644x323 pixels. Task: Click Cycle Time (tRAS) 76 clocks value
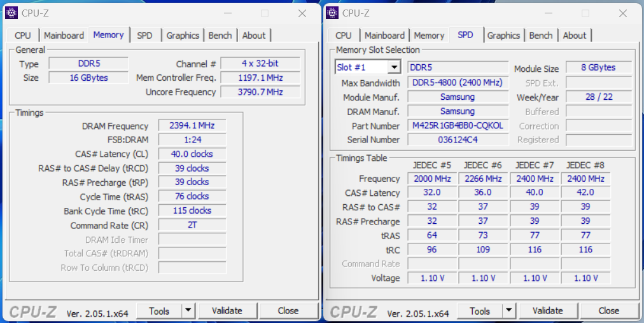[192, 196]
